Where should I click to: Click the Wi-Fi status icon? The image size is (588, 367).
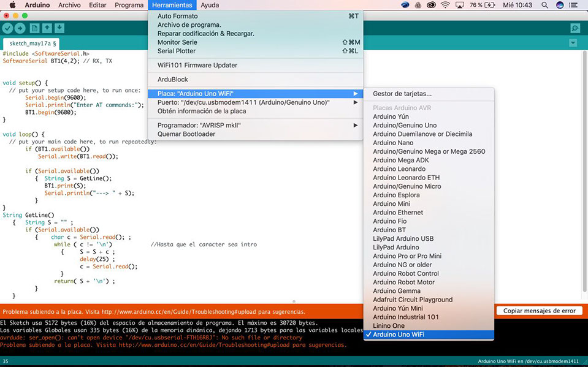coord(445,5)
